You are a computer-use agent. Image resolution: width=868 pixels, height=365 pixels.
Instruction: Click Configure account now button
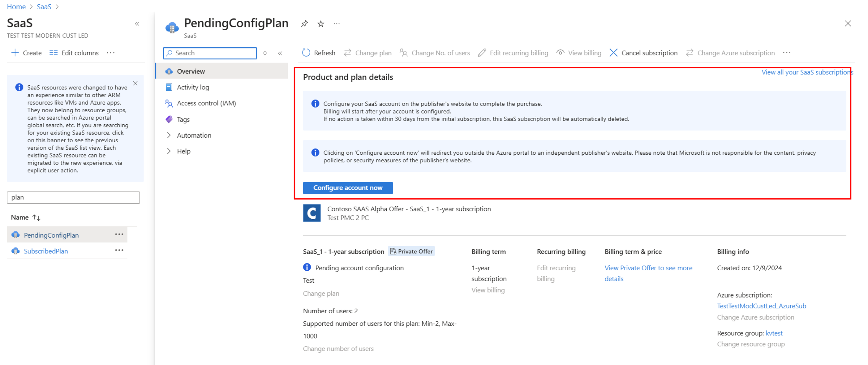[x=347, y=188]
